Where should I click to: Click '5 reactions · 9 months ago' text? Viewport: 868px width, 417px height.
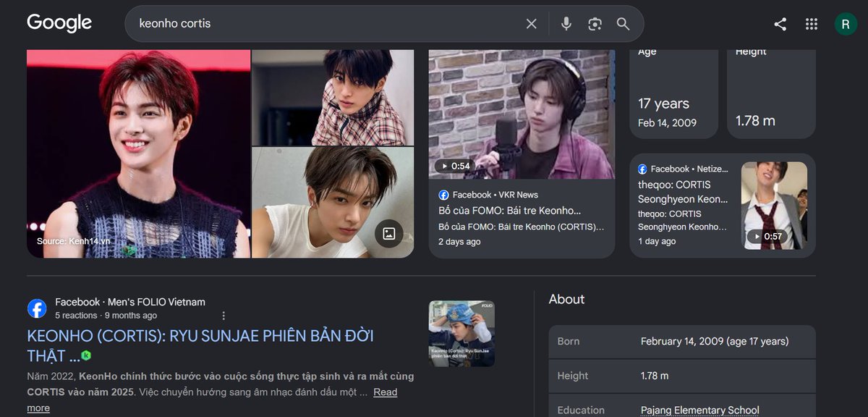click(x=106, y=316)
